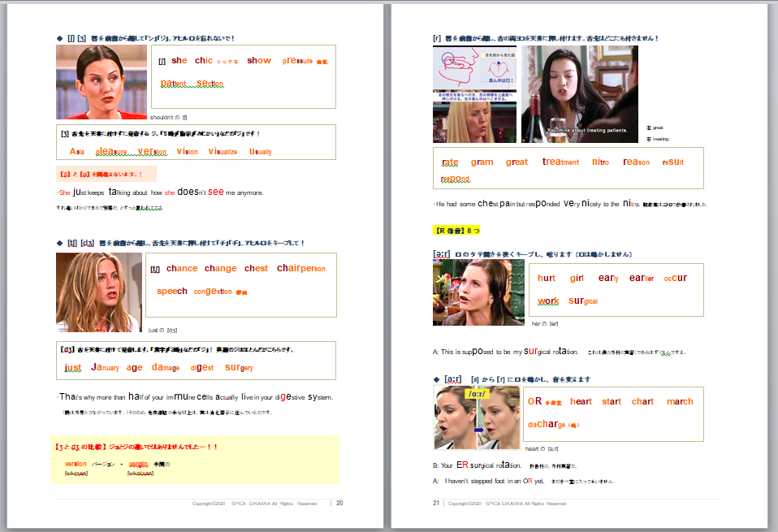
Task: Click the yellow '/ɑːr/' label on image
Action: click(476, 394)
